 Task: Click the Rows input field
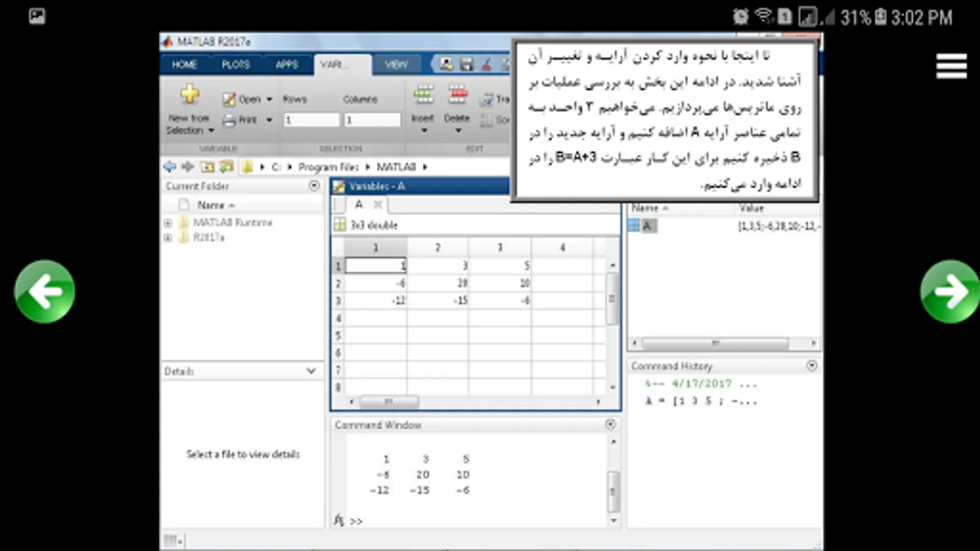click(x=311, y=120)
